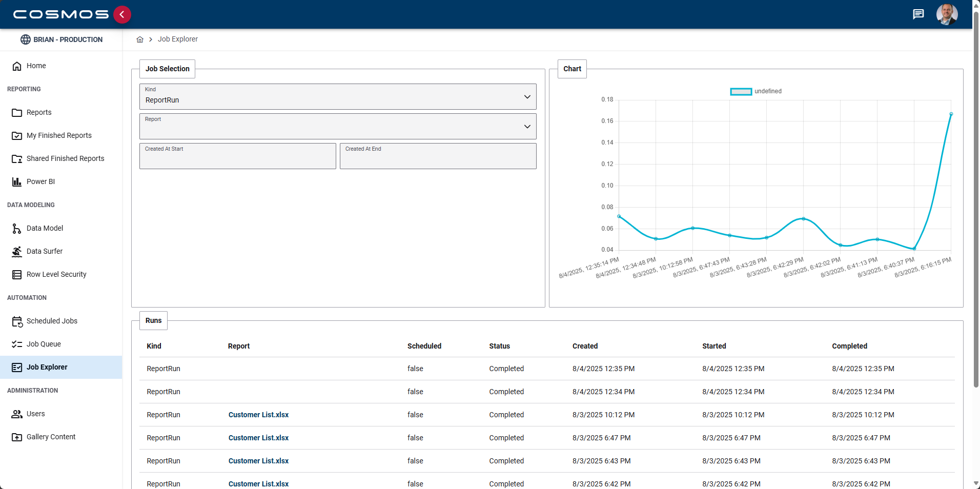
Task: Open Customer List.xlsx report link
Action: tap(258, 415)
